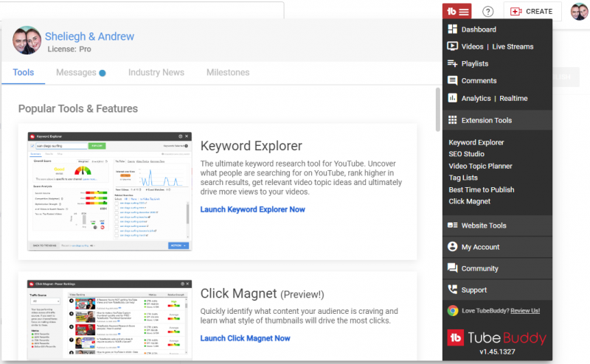Open SEO Studio from the menu
Viewport: 590px width, 364px height.
point(466,154)
